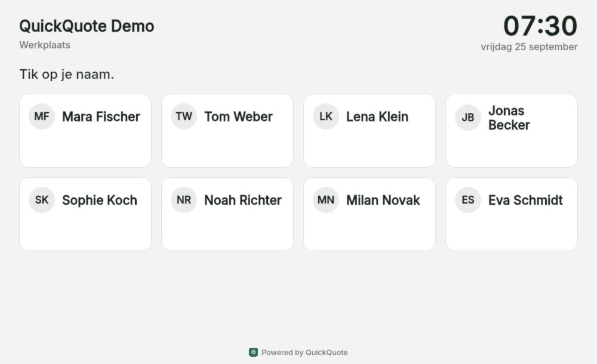The width and height of the screenshot is (597, 364).
Task: Select the Milan Novak name label
Action: (x=383, y=200)
